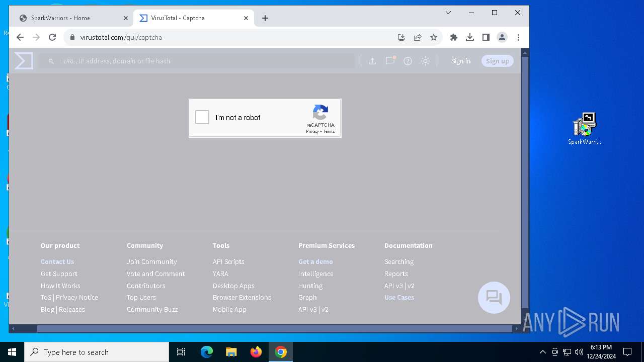The height and width of the screenshot is (362, 644).
Task: Open the notifications chat icon
Action: (x=390, y=60)
